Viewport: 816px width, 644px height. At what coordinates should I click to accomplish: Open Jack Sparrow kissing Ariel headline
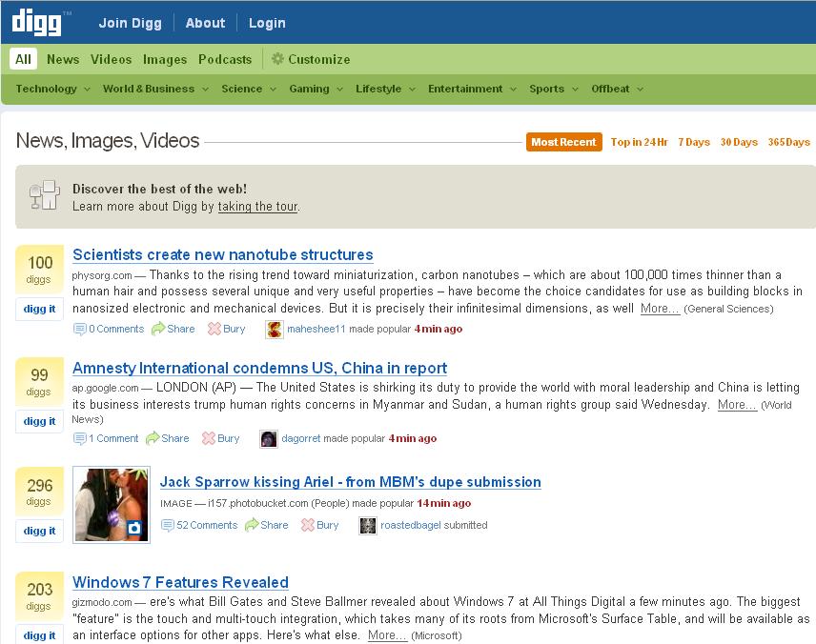pyautogui.click(x=350, y=482)
